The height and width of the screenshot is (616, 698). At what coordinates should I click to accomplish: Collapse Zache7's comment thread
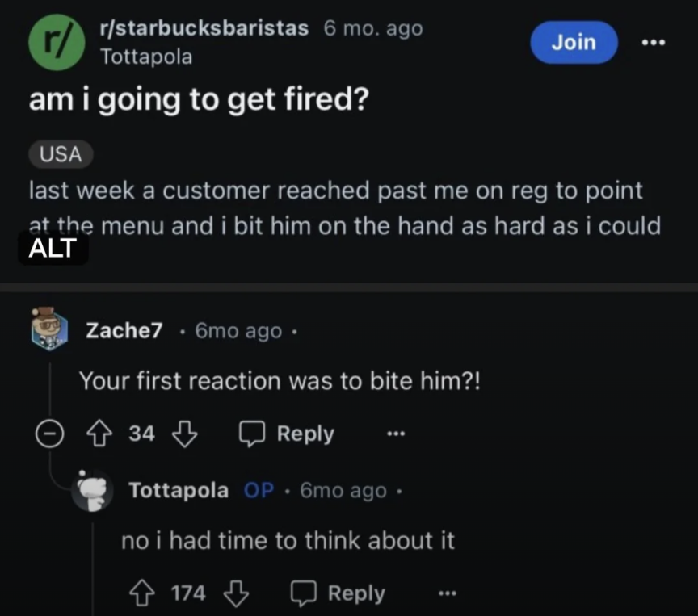[50, 434]
